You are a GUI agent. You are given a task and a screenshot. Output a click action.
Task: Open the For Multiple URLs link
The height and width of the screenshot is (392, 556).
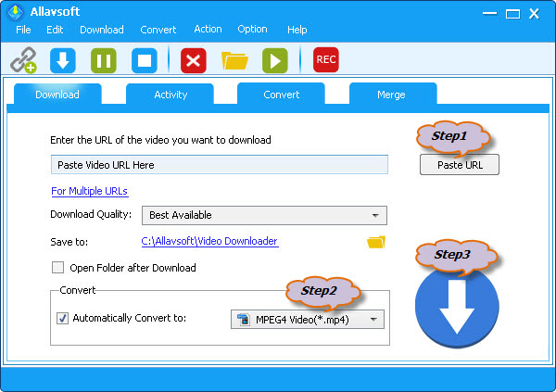90,191
